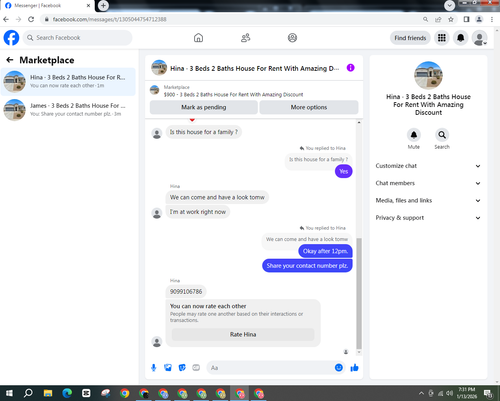Open the Friends icon in top navigation
This screenshot has height=401, width=500.
[x=245, y=38]
